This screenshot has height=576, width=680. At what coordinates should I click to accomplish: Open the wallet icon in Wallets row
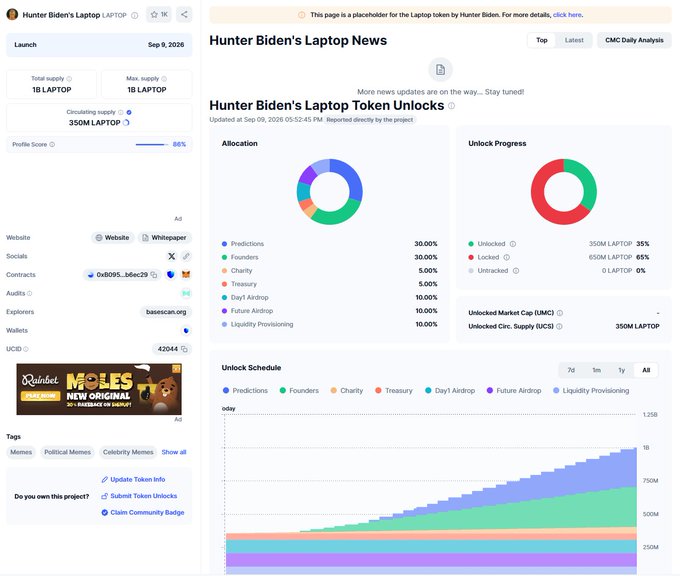click(186, 331)
